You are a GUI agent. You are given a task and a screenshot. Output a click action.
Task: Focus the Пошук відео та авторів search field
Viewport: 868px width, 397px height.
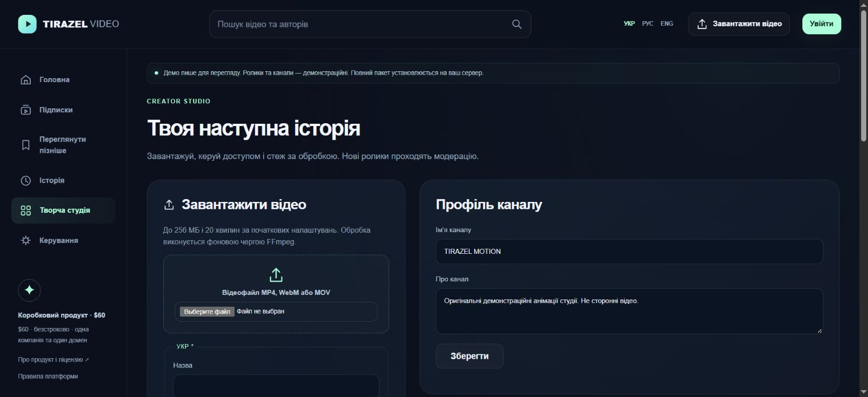370,24
